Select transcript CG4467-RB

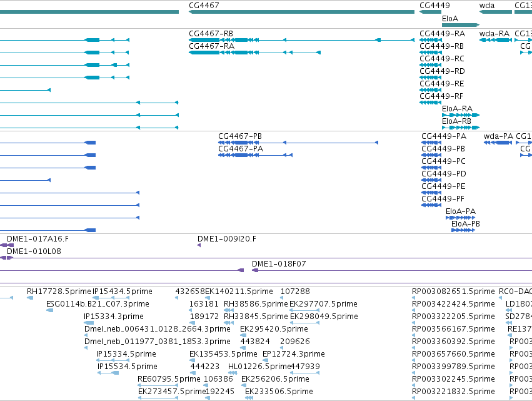coord(301,40)
